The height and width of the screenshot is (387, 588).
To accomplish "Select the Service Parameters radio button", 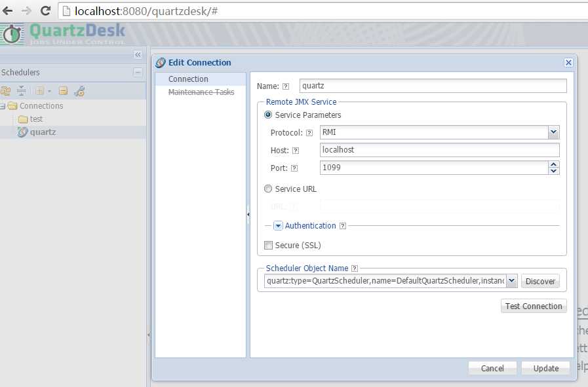I will pos(268,115).
